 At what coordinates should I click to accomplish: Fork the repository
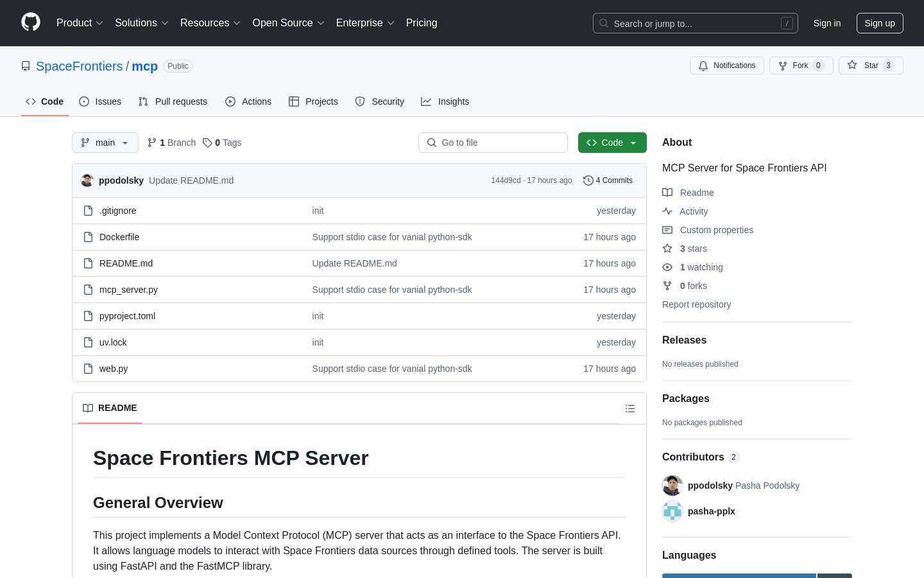(x=801, y=66)
